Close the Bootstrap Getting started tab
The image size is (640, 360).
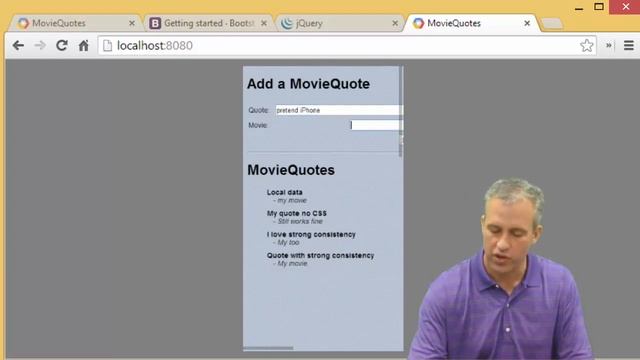264,23
